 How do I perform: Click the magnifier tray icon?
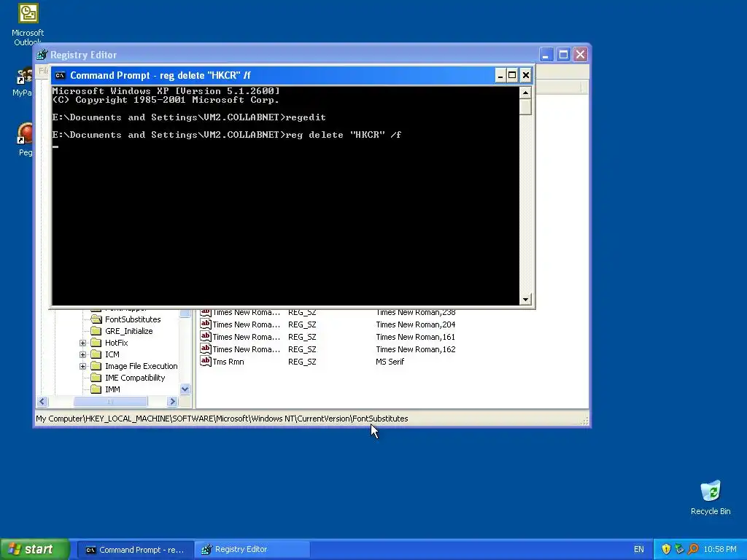[x=693, y=549]
